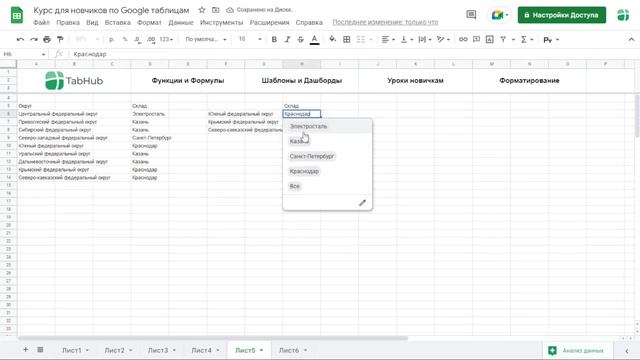
Task: Switch to the Лист1 tab
Action: tap(75, 350)
